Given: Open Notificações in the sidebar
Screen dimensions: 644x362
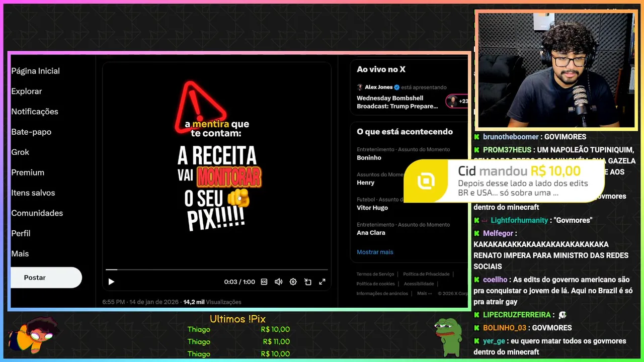Looking at the screenshot, I should pos(35,112).
